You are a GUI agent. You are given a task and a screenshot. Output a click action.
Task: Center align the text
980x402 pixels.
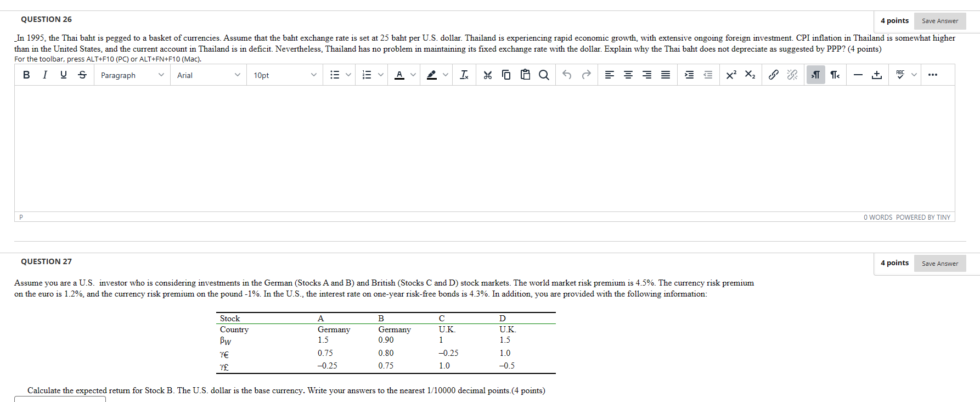pos(628,75)
